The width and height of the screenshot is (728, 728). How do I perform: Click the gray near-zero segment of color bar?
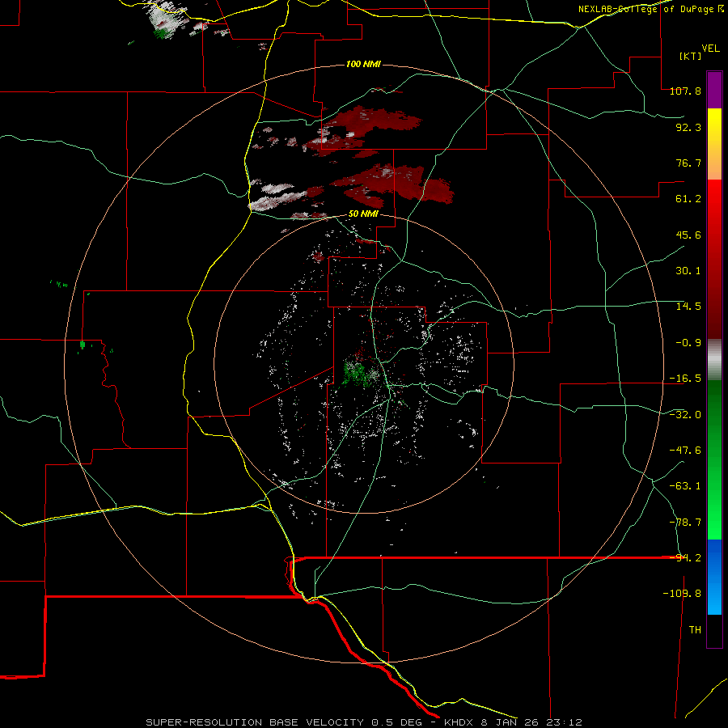714,359
